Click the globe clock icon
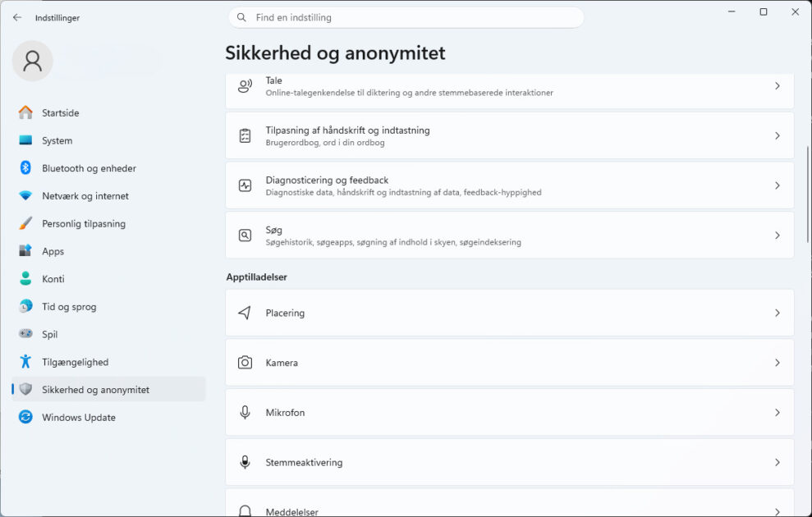The image size is (812, 517). point(25,306)
